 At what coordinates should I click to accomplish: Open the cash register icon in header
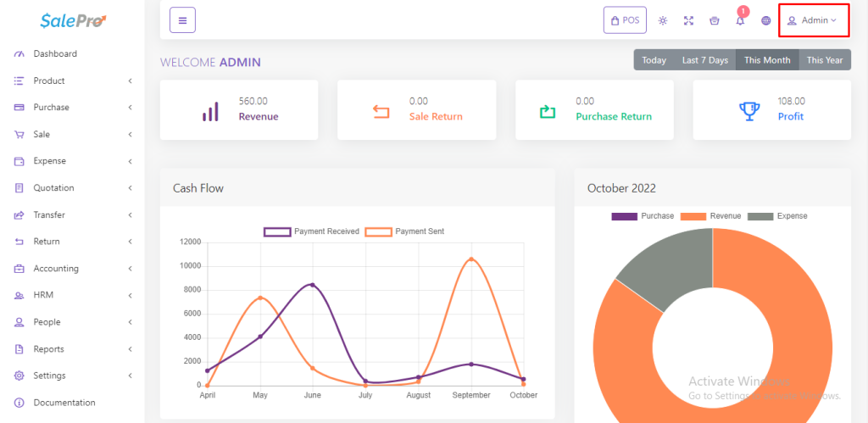click(714, 20)
